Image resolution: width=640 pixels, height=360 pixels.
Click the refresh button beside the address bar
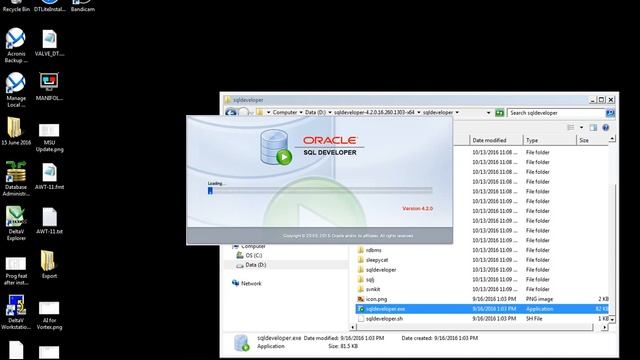pos(500,113)
